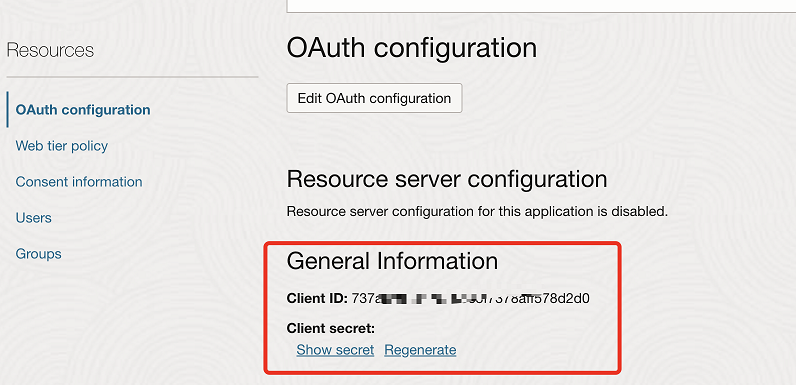Screen dimensions: 796x385
Task: Open the OAuth configuration sidebar item
Action: pos(83,110)
